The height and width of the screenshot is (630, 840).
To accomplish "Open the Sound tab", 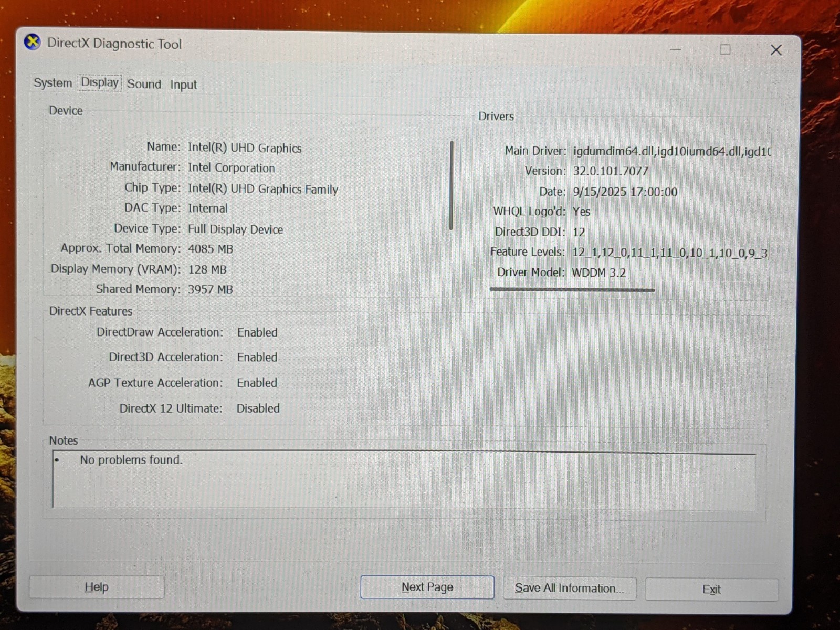I will click(x=144, y=84).
